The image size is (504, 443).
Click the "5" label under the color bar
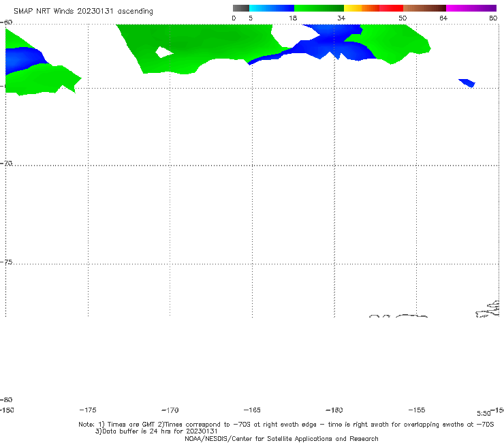[x=251, y=18]
